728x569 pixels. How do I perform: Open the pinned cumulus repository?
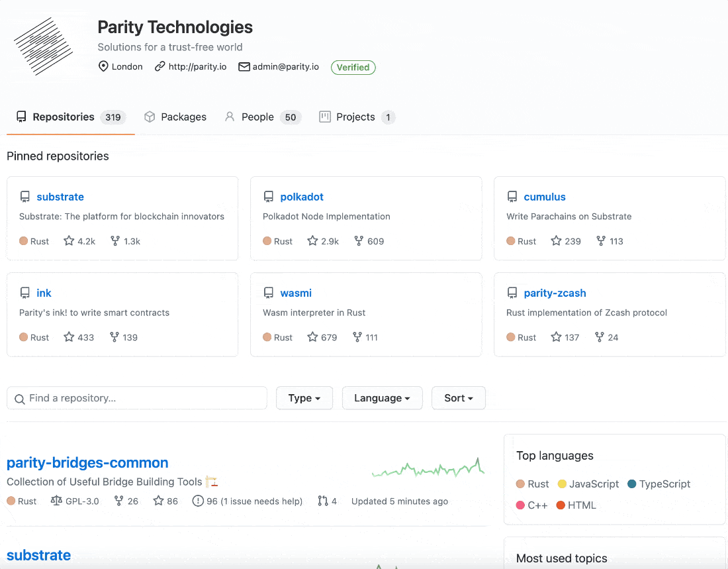click(x=545, y=197)
